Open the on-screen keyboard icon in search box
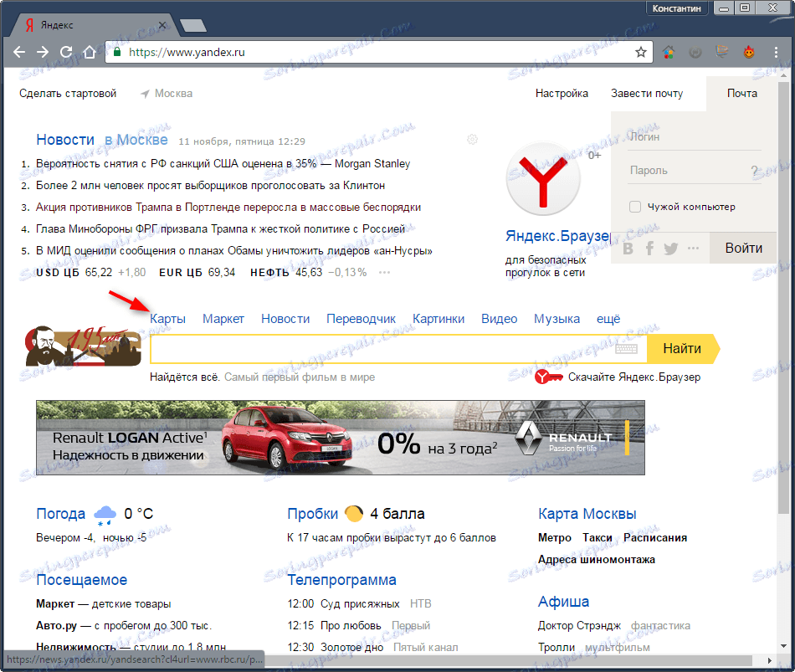Screen dimensions: 795x672 pos(626,348)
